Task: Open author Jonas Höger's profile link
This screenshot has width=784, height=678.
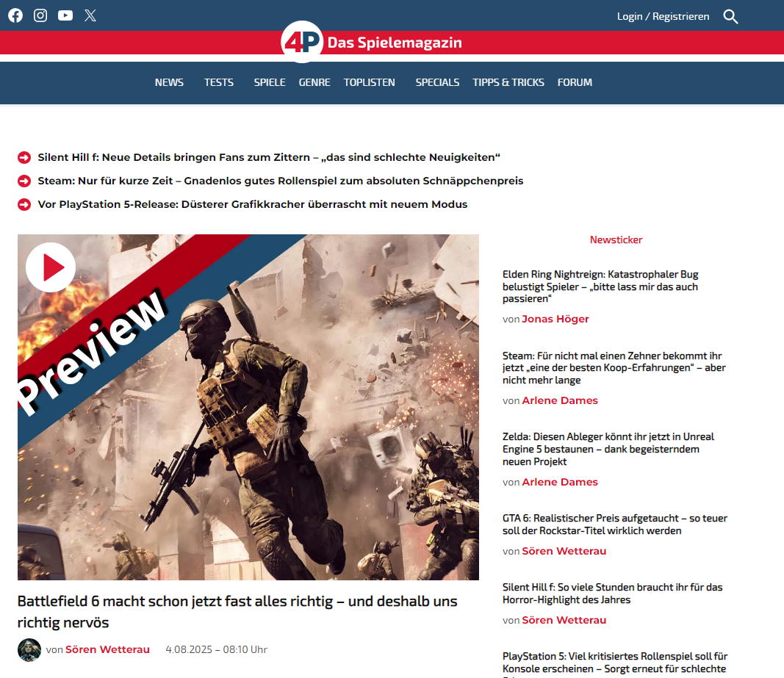Action: click(555, 319)
